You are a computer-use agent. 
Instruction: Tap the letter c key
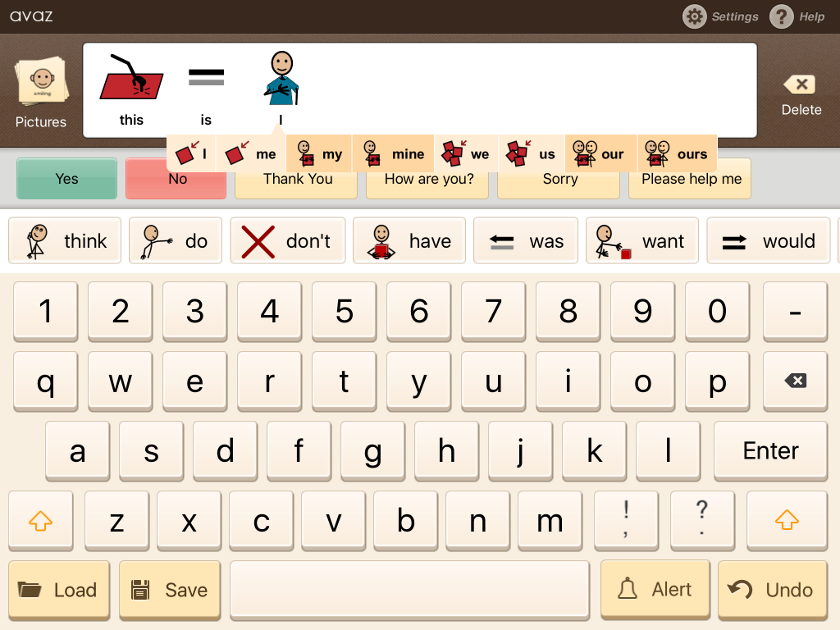click(262, 520)
